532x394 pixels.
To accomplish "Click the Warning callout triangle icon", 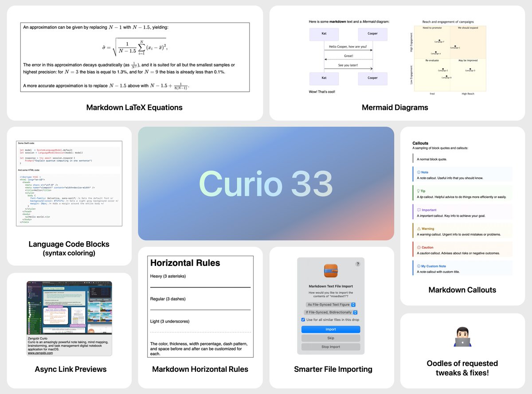I will [419, 229].
